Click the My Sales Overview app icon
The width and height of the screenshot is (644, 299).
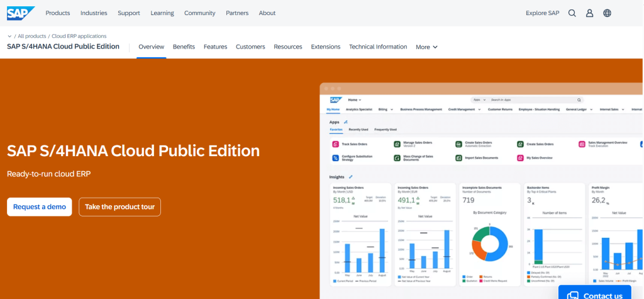pyautogui.click(x=520, y=158)
